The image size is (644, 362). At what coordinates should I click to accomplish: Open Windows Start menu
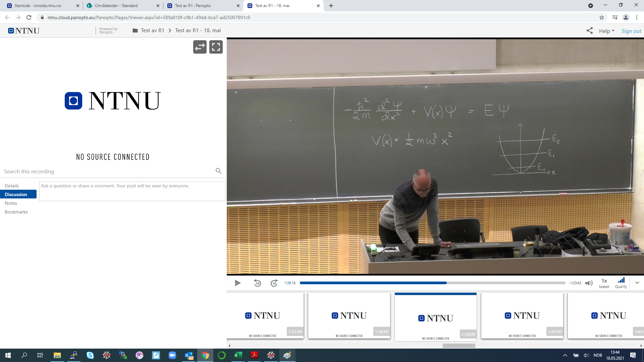pos(8,355)
